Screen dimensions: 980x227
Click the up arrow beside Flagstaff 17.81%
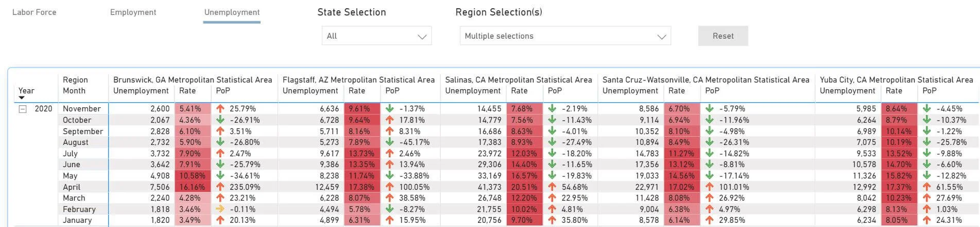coord(390,120)
